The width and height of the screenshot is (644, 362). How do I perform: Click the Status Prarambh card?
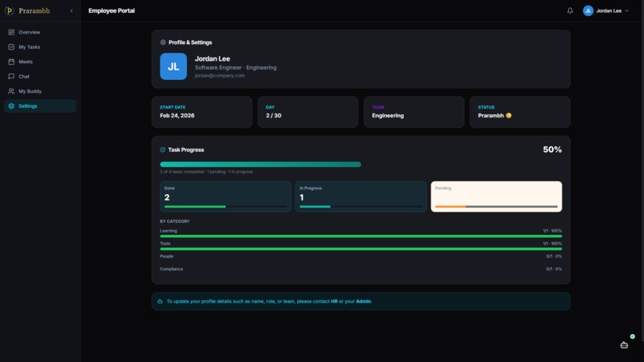520,112
